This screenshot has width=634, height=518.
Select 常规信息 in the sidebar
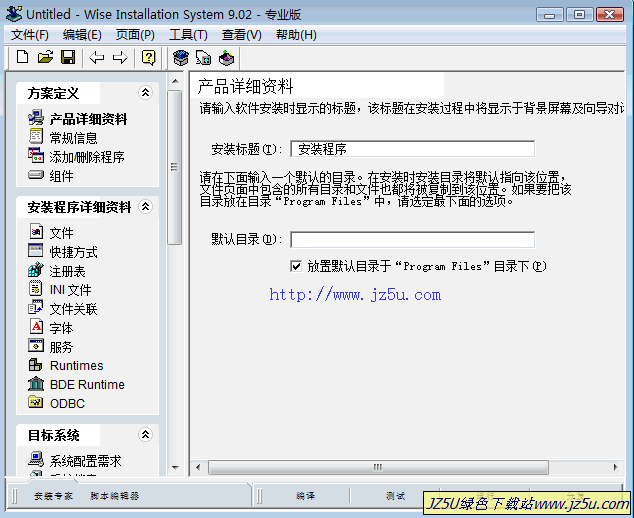click(x=73, y=138)
